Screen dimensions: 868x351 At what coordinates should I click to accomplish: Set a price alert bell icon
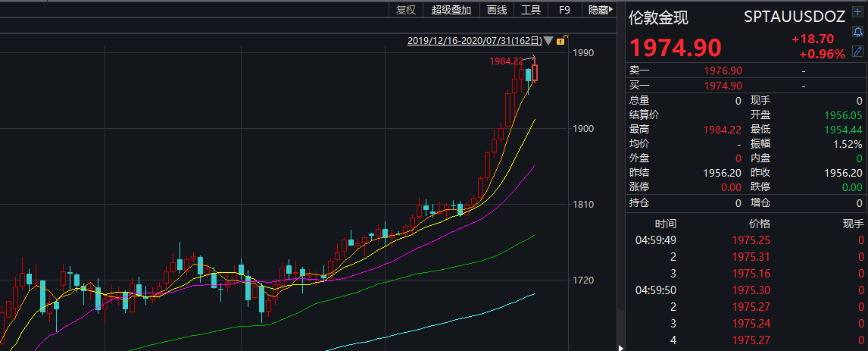pos(858,32)
